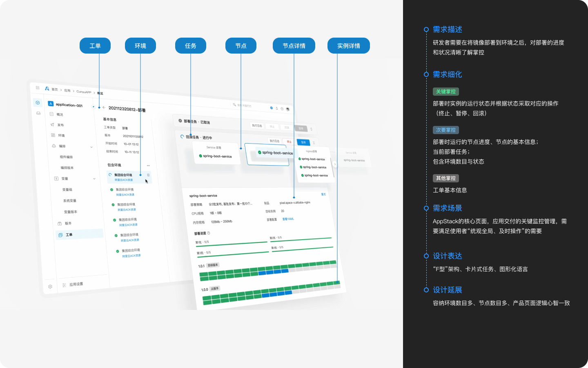The height and width of the screenshot is (368, 588).
Task: Select 组件编排 submenu item
Action: coord(66,157)
